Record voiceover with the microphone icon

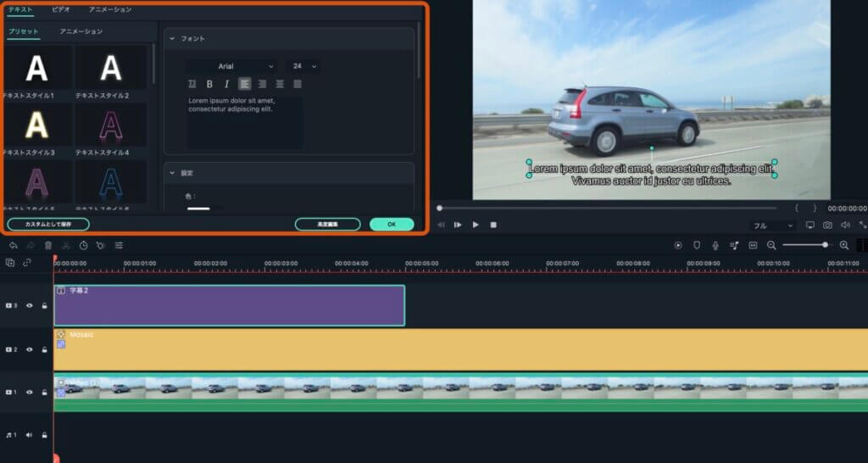click(715, 245)
